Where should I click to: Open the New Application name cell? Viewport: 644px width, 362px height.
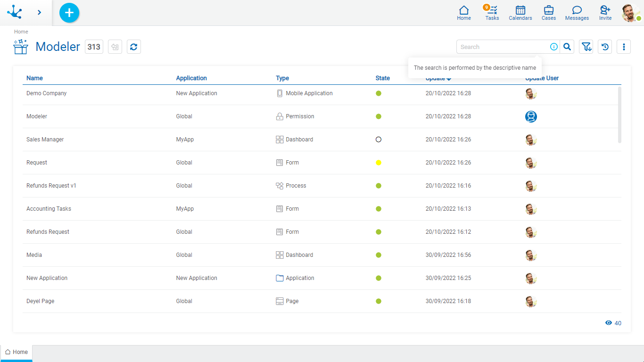tap(47, 278)
